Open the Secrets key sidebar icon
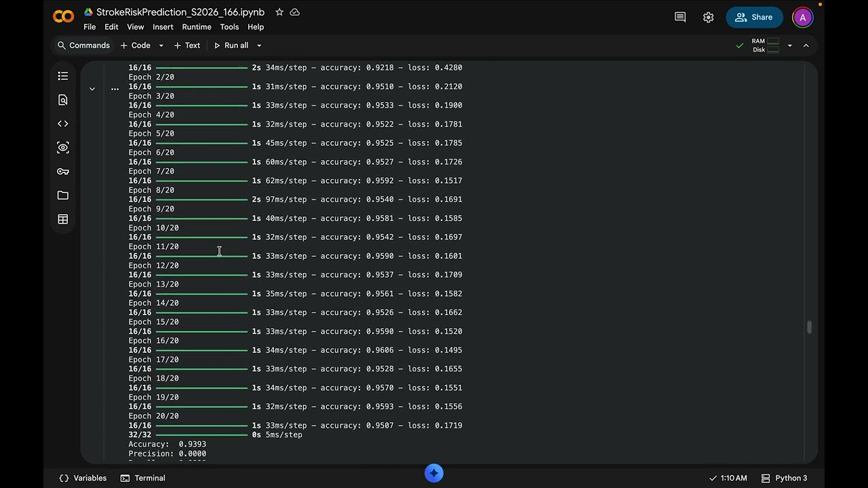The height and width of the screenshot is (488, 868). [x=63, y=171]
